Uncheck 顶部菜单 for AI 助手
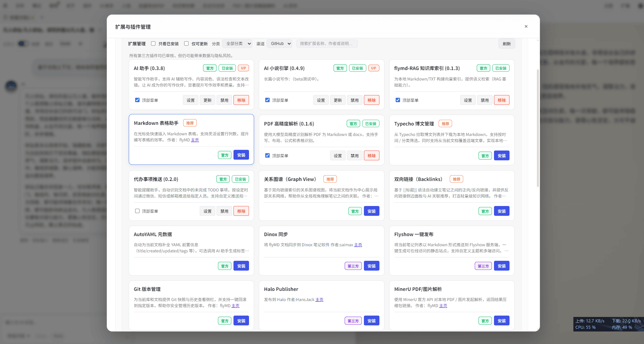644x344 pixels. click(x=137, y=100)
